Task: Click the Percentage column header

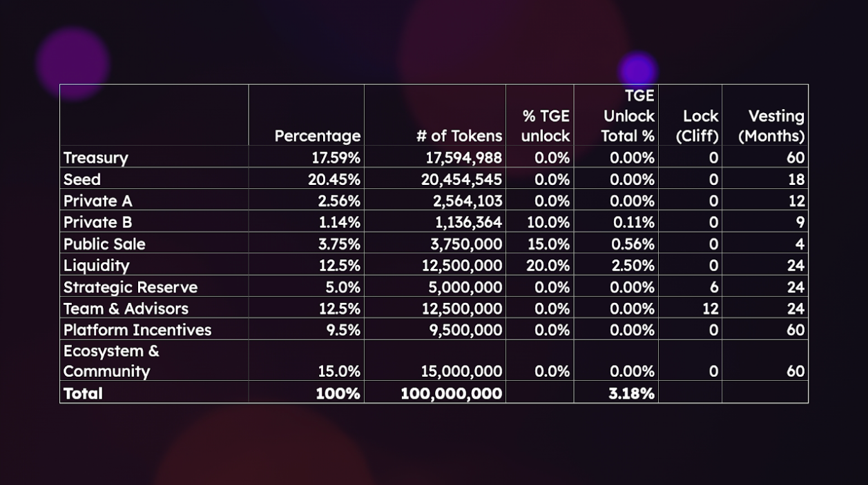Action: tap(317, 136)
